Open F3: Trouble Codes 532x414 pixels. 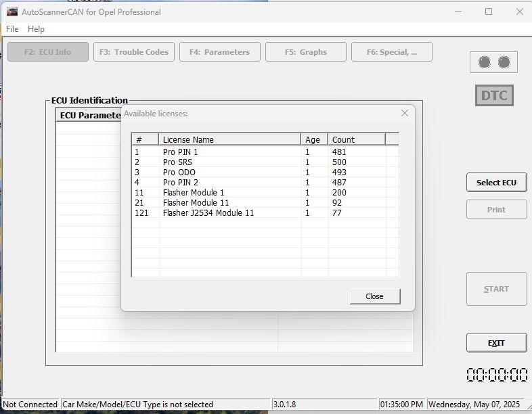pos(134,52)
